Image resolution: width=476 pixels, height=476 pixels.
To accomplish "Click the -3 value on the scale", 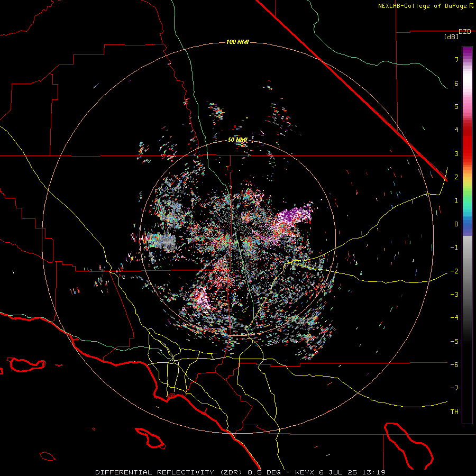I will [454, 295].
